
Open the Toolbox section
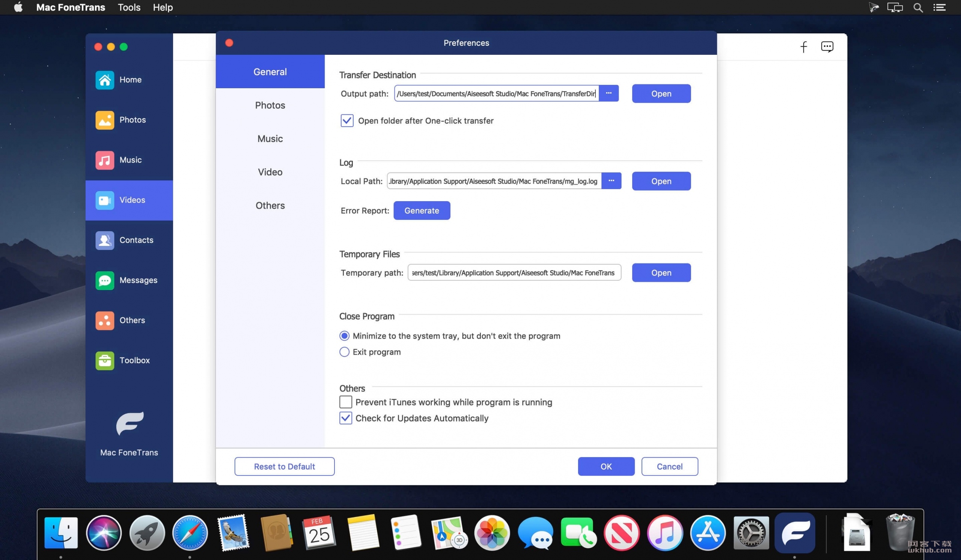(129, 360)
